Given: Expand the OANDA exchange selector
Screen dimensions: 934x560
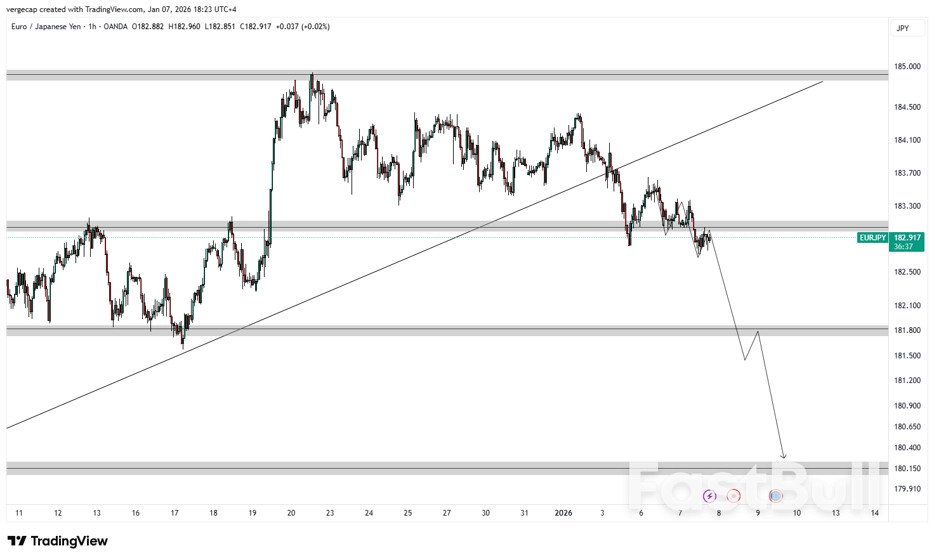Looking at the screenshot, I should 115,27.
